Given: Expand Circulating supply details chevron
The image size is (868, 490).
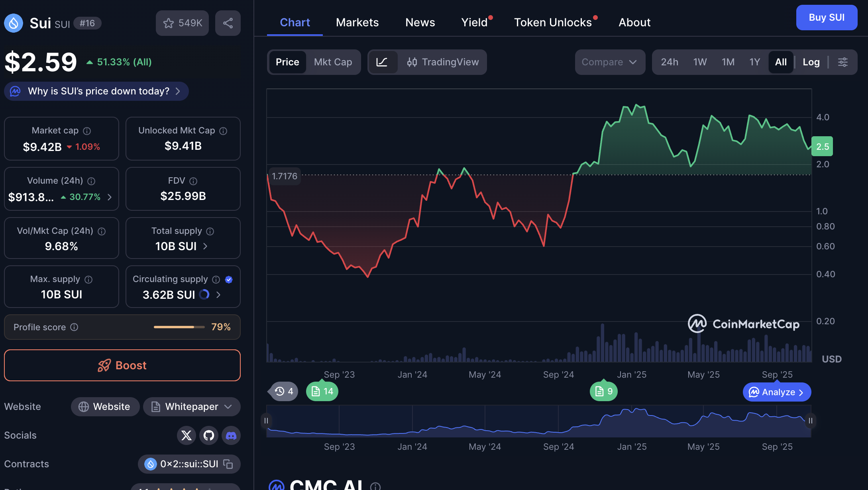Looking at the screenshot, I should 218,295.
